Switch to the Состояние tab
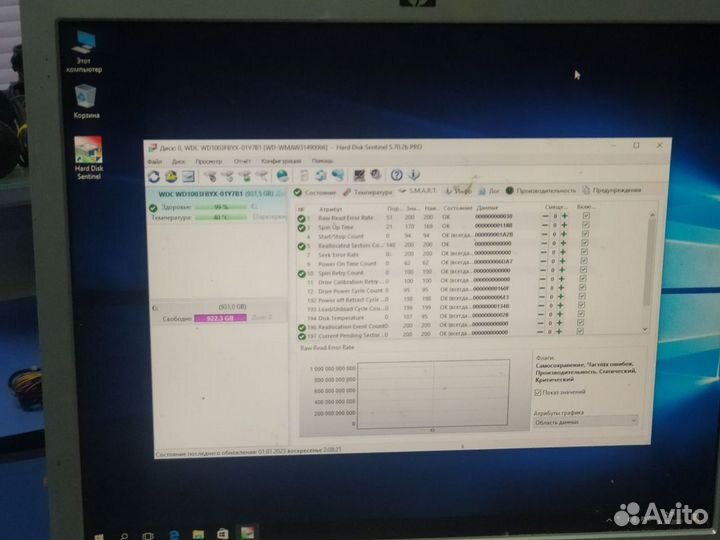 315,193
